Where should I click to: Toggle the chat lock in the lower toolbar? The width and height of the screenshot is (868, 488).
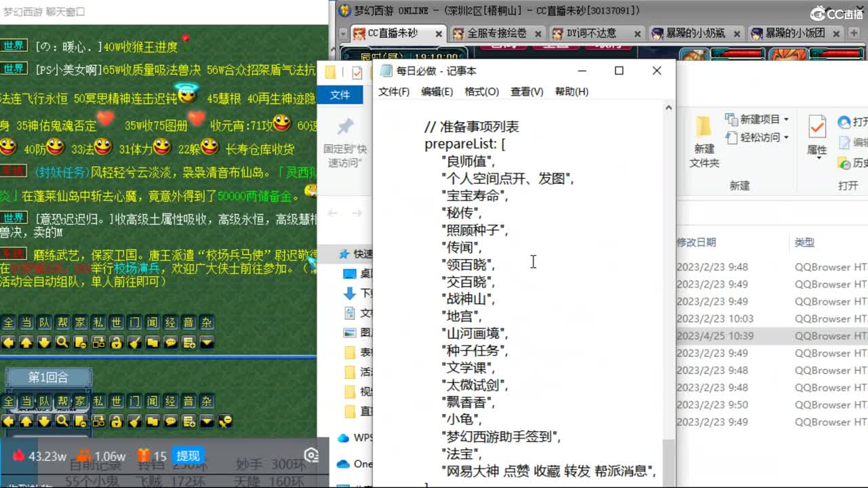[117, 422]
